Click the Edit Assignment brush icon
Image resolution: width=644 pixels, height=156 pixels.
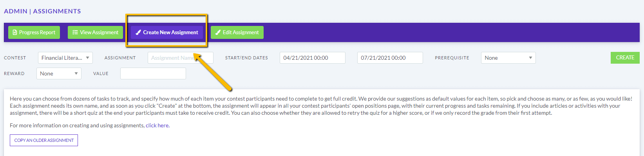(218, 33)
